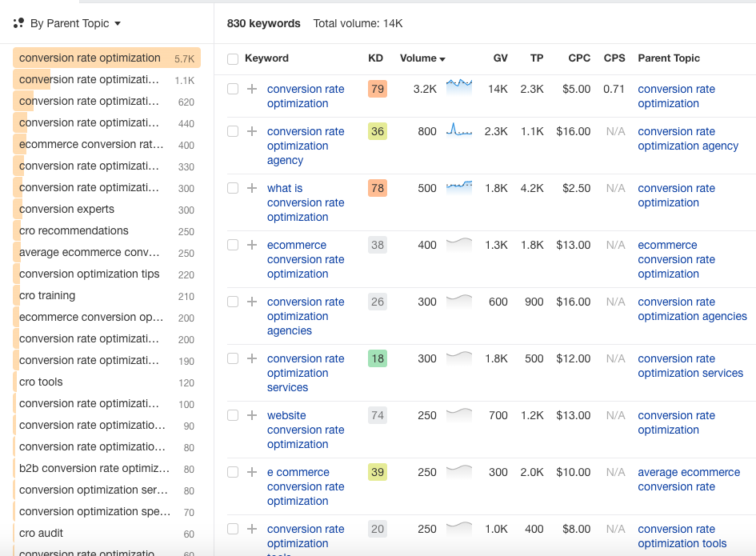
Task: Select 'conversion experts' topic in sidebar
Action: (x=66, y=209)
